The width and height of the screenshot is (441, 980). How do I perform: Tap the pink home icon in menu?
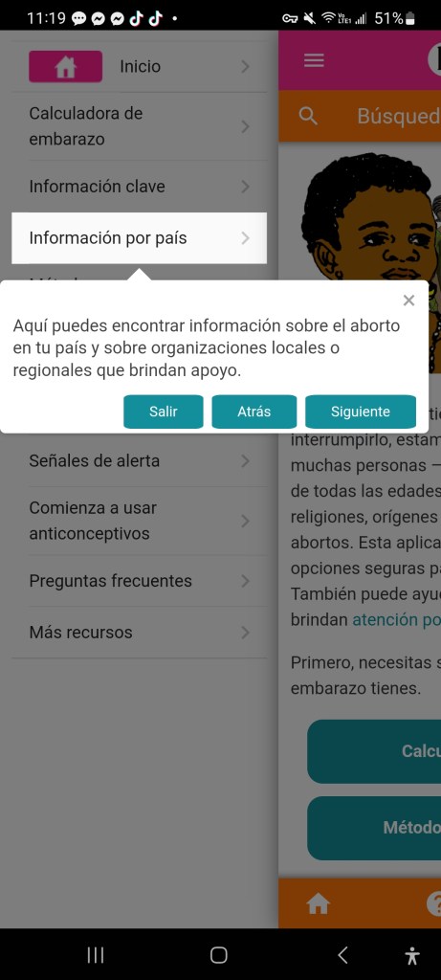point(66,66)
